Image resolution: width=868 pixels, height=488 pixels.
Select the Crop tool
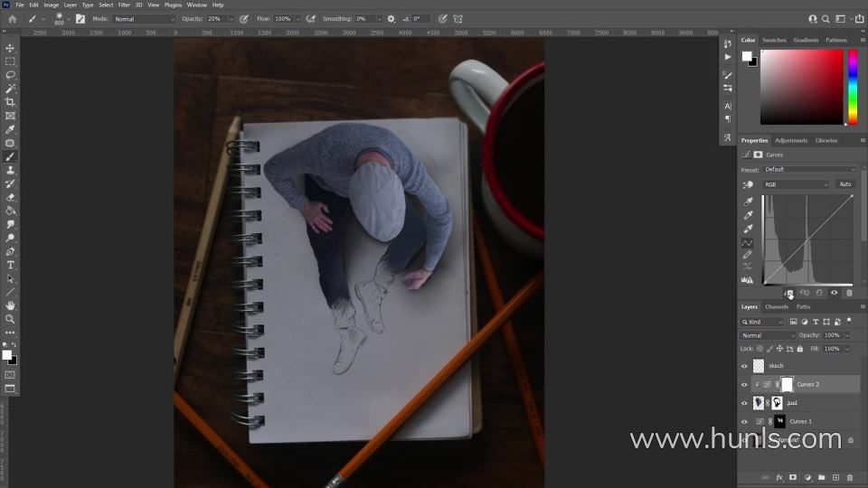(x=10, y=102)
